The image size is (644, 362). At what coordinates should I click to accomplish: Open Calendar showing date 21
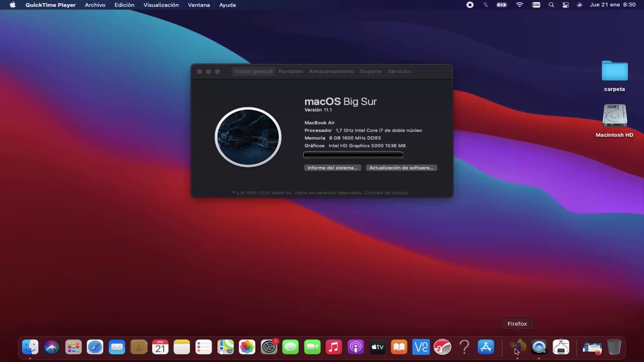[x=160, y=347]
